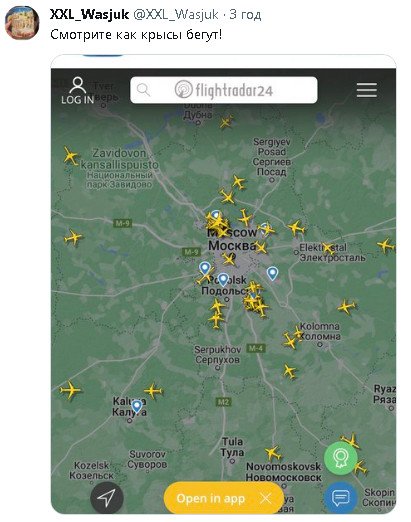The width and height of the screenshot is (411, 522).
Task: Open XXL_Wasjuk profile avatar
Action: coord(22,23)
